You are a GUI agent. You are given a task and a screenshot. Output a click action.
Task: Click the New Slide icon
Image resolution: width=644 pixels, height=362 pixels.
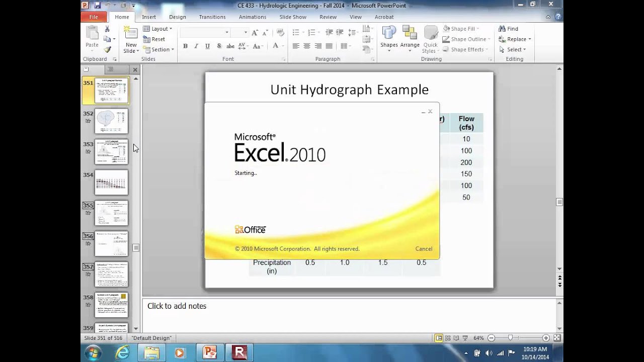click(131, 33)
